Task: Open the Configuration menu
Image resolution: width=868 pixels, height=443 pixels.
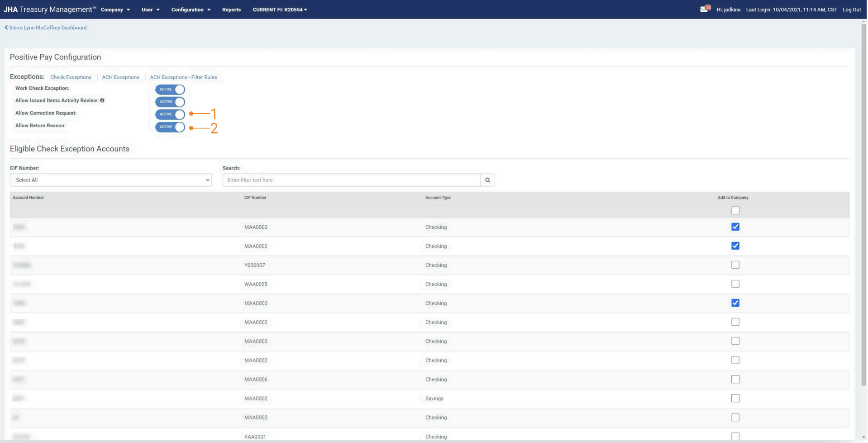Action: pos(191,10)
